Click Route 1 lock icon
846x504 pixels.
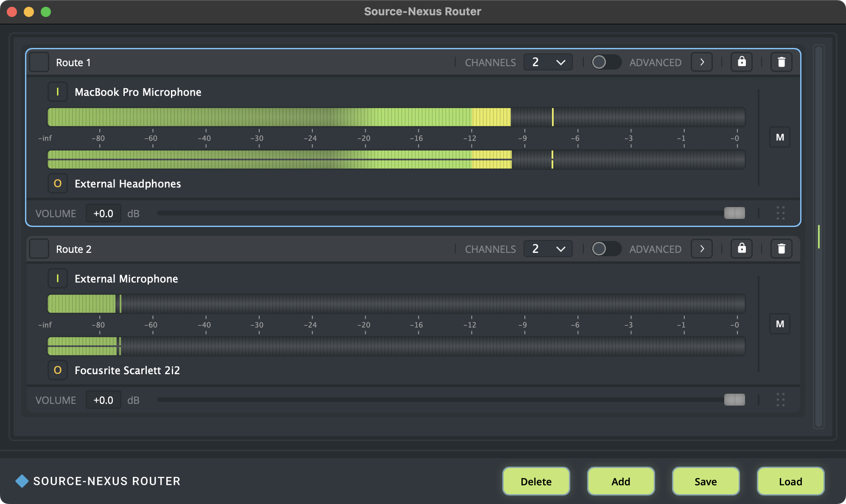pos(742,62)
